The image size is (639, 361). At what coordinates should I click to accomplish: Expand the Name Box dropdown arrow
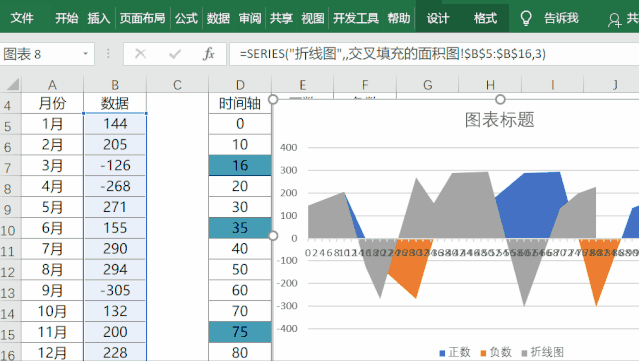86,54
